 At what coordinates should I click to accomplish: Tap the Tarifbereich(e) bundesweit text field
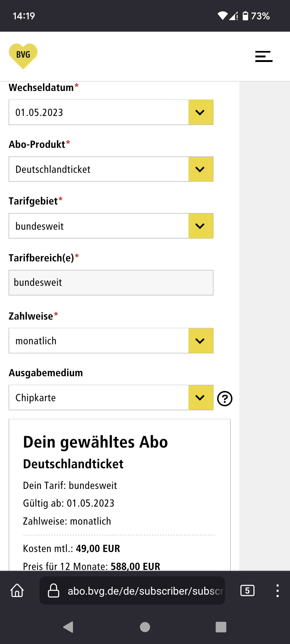click(x=111, y=283)
